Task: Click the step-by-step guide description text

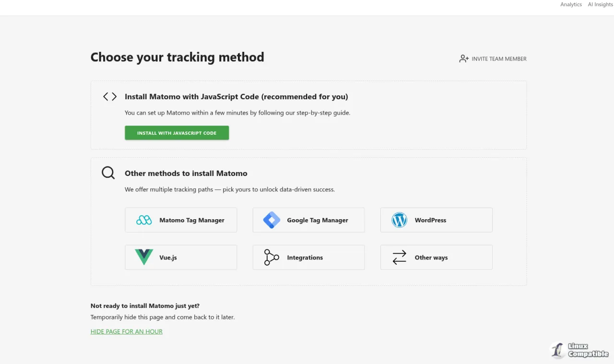Action: [x=237, y=113]
